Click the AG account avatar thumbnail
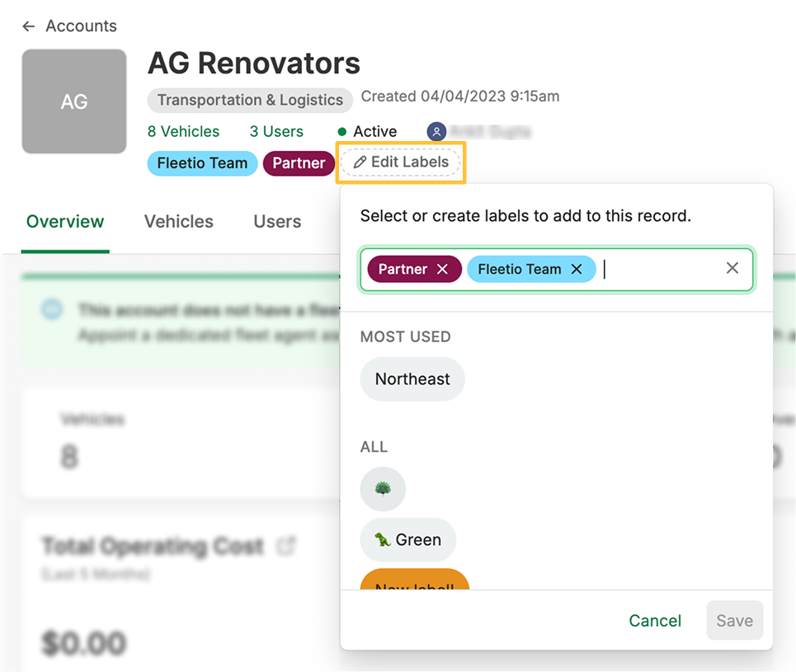796x672 pixels. point(74,101)
